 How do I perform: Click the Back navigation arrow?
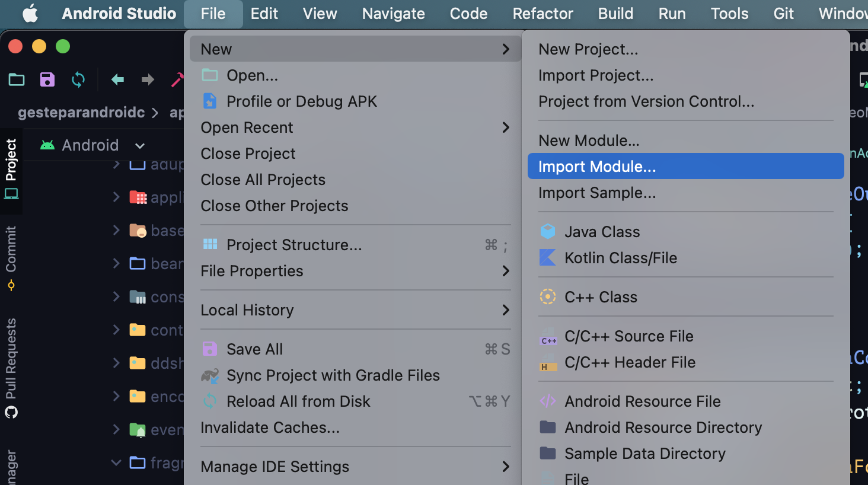coord(117,79)
